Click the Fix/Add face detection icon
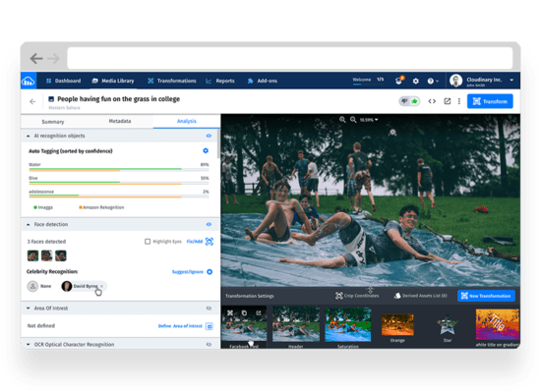Screen dimensions: 541x392 (x=210, y=242)
